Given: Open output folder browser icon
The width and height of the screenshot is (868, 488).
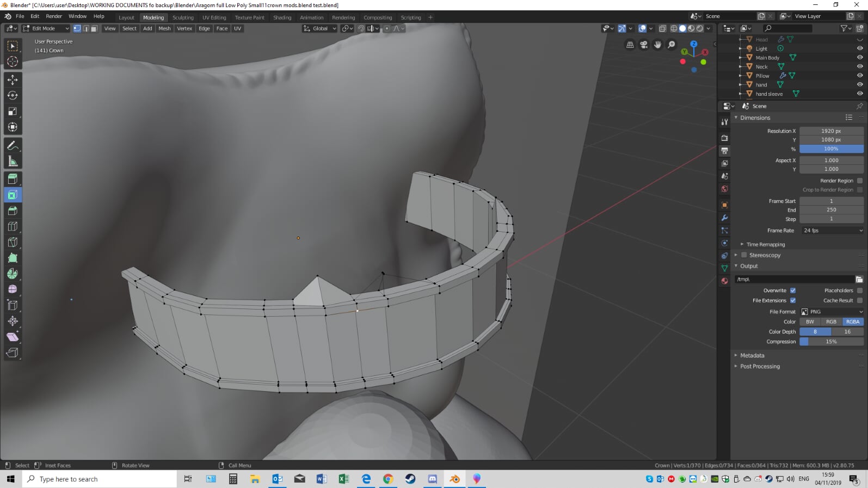Looking at the screenshot, I should pos(859,279).
